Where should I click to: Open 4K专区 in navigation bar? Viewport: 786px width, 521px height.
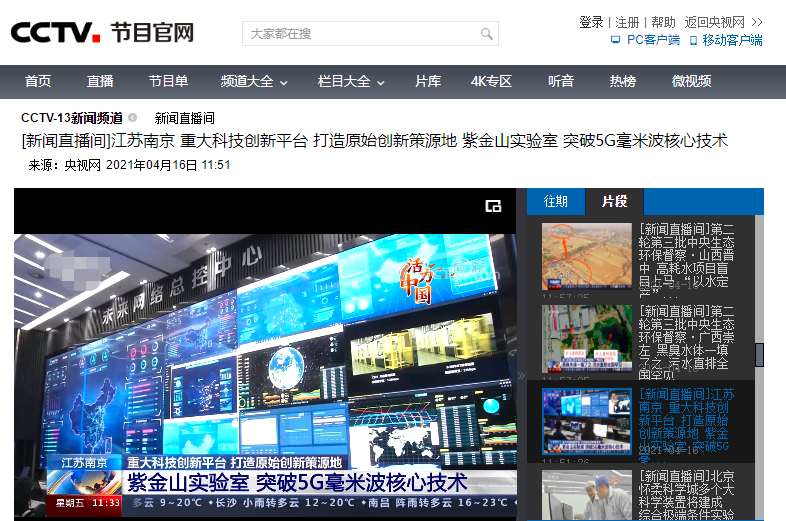(x=491, y=81)
